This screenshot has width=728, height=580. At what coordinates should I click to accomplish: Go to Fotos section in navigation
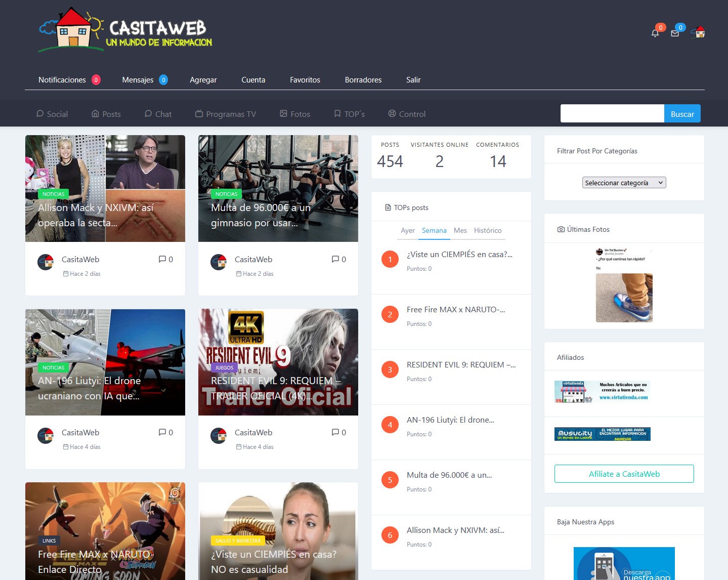295,114
